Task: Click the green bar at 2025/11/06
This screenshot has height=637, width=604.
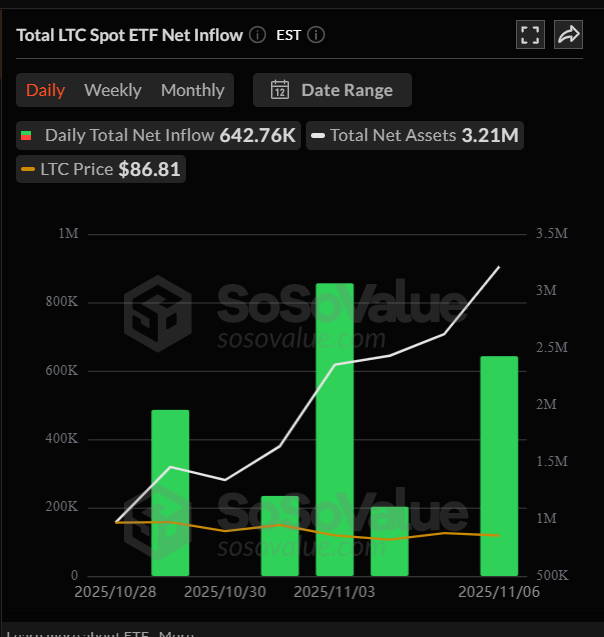Action: point(499,466)
